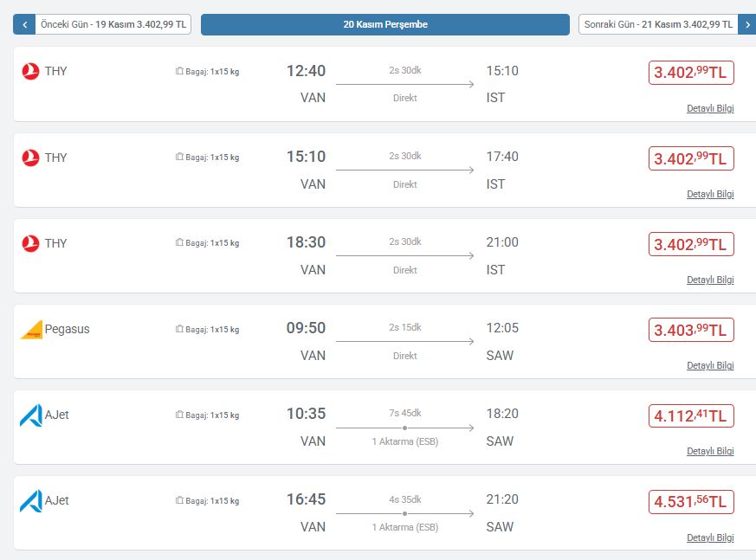Select the 4.112,41 TL AJet fare
Image resolution: width=756 pixels, height=560 pixels.
pos(691,415)
